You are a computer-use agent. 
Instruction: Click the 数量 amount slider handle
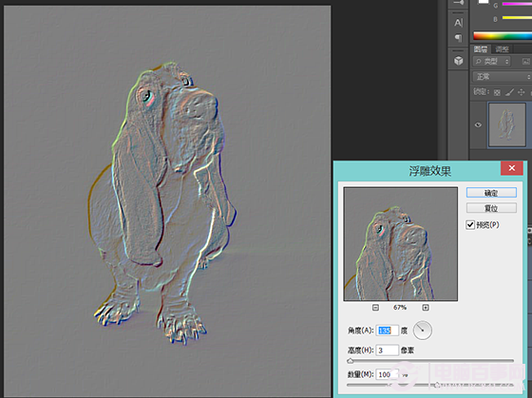coord(437,385)
